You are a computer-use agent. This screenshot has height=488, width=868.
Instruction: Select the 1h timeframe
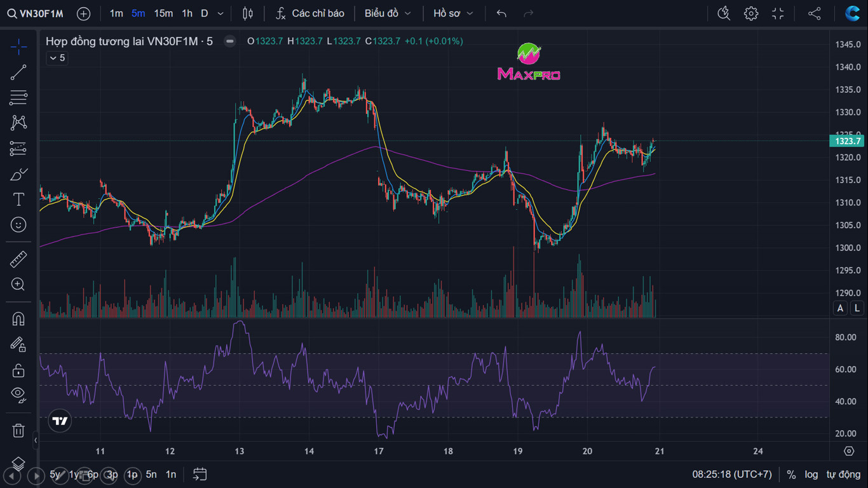tap(187, 13)
